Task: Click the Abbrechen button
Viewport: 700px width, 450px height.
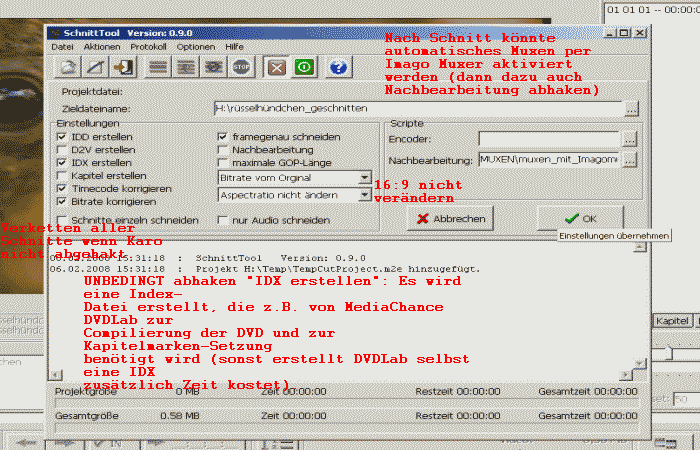Action: [451, 218]
